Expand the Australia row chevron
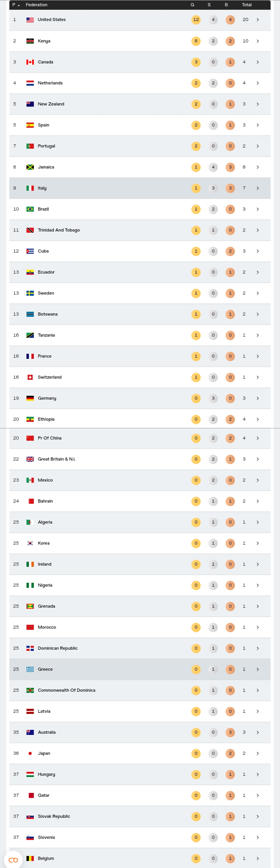The image size is (280, 868). point(258,733)
